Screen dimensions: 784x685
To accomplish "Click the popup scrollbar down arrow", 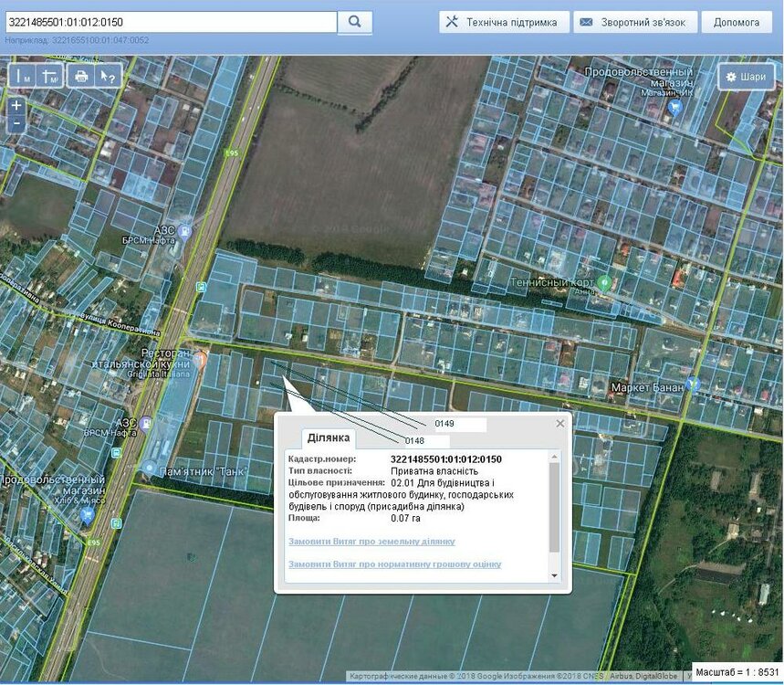I will pyautogui.click(x=554, y=576).
